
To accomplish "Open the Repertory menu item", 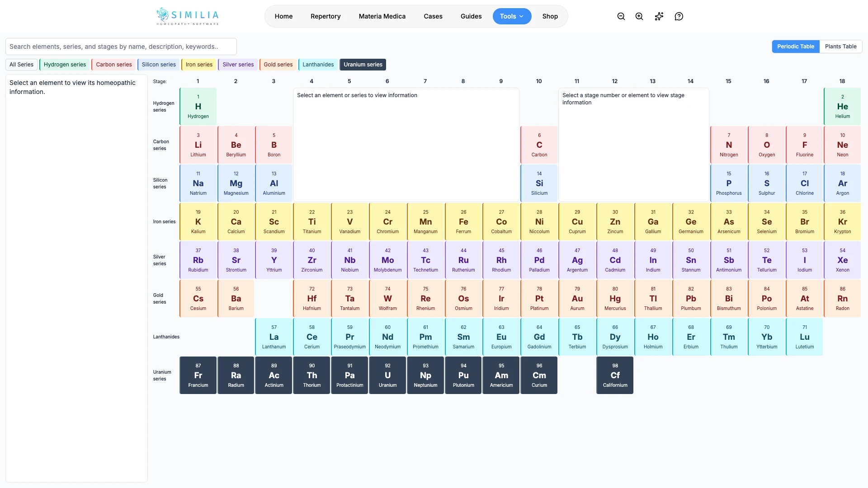I will [325, 16].
